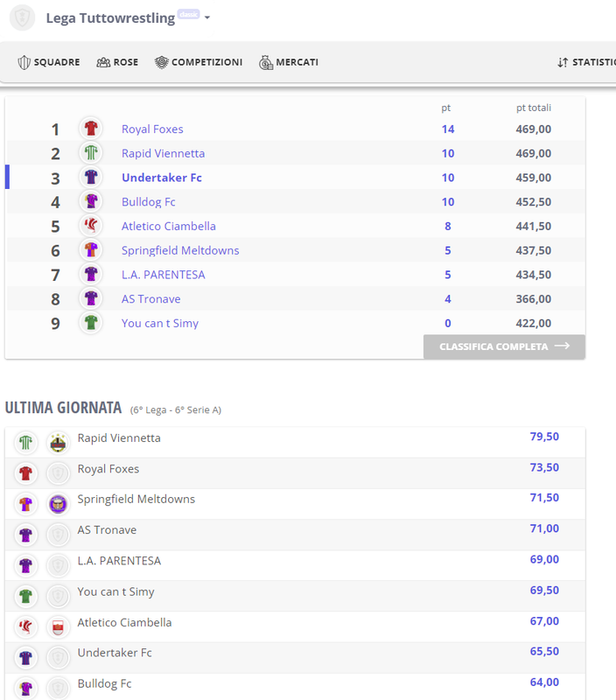Click Royal Foxes placeholder crest in Ultima Giornata
The width and height of the screenshot is (616, 700).
[58, 473]
